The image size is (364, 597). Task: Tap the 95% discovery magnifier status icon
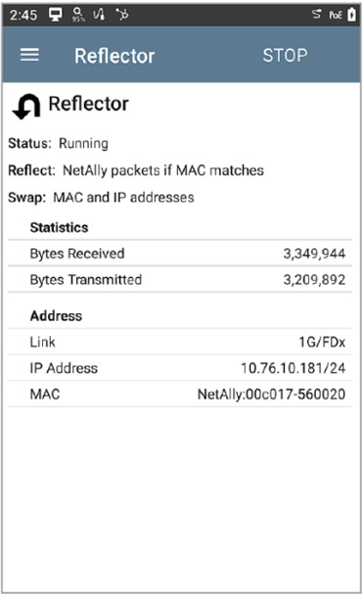click(78, 15)
